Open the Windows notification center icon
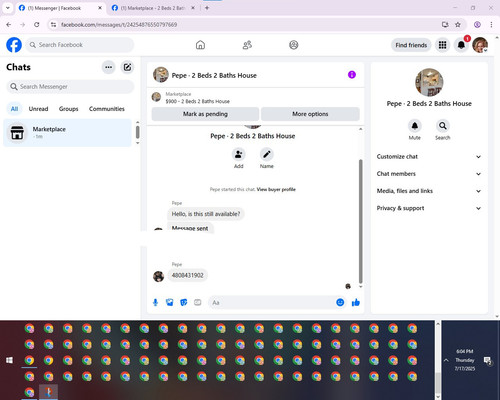Viewport: 500px width, 400px height. [488, 360]
